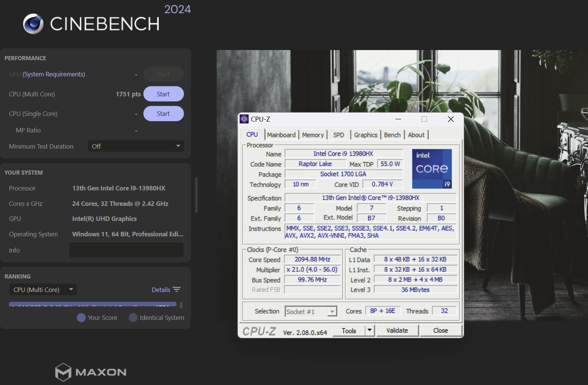The width and height of the screenshot is (588, 385).
Task: Click the Windows 11 operating system text
Action: pos(128,234)
